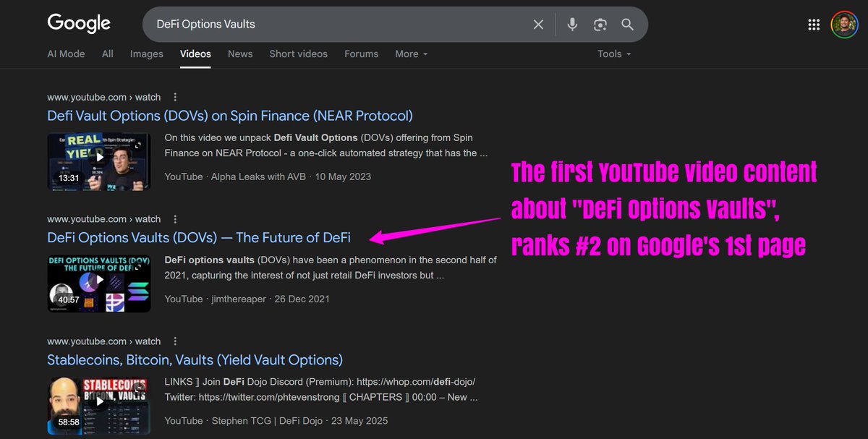Open the Tools dropdown
This screenshot has width=868, height=439.
pyautogui.click(x=613, y=54)
